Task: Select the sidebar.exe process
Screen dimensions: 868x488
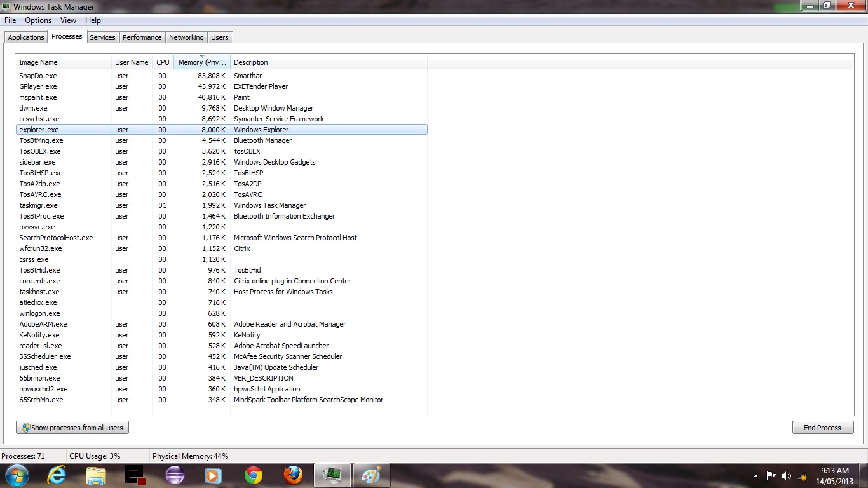Action: (222, 162)
